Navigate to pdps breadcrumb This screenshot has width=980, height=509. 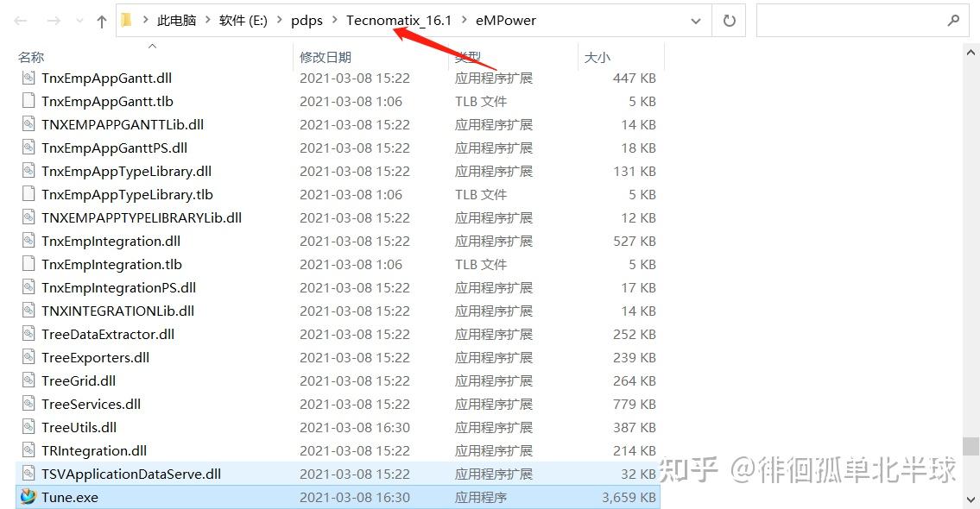coord(307,21)
